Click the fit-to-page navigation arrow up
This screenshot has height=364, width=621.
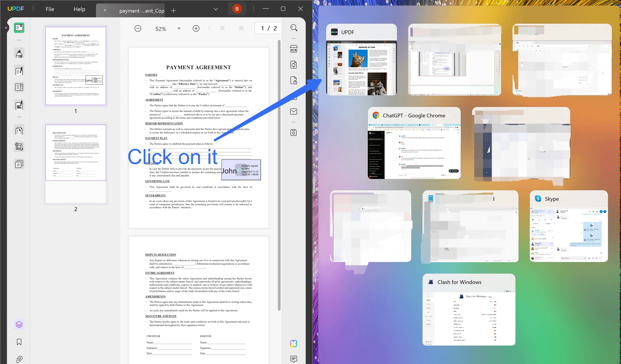point(222,28)
